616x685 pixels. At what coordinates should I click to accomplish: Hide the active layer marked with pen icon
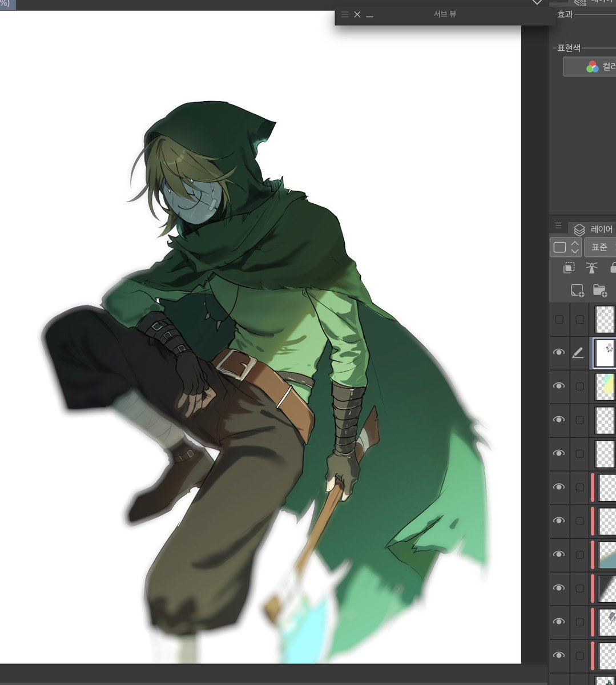pos(559,353)
